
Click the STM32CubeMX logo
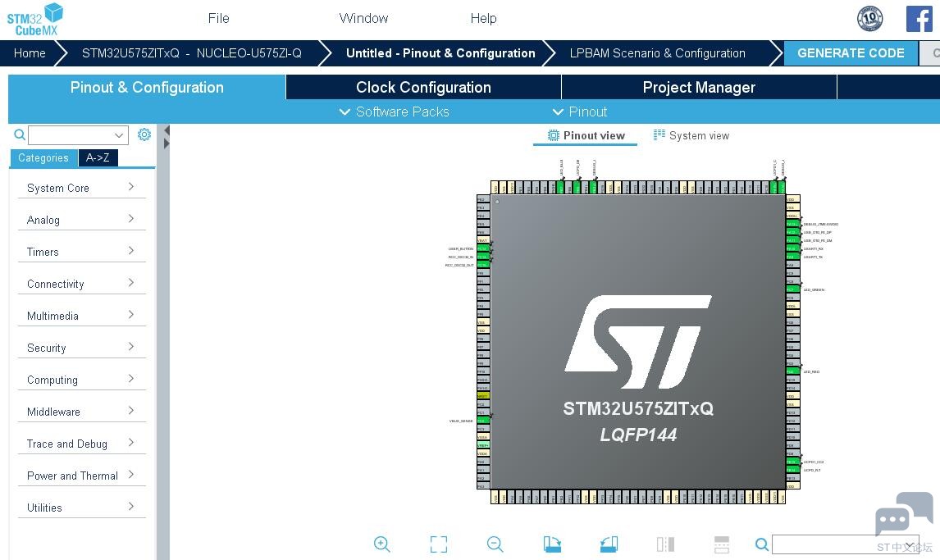pos(34,19)
